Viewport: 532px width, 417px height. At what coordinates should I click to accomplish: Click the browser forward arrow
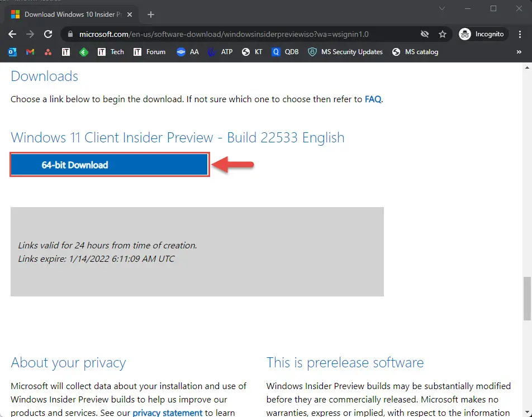[x=30, y=34]
